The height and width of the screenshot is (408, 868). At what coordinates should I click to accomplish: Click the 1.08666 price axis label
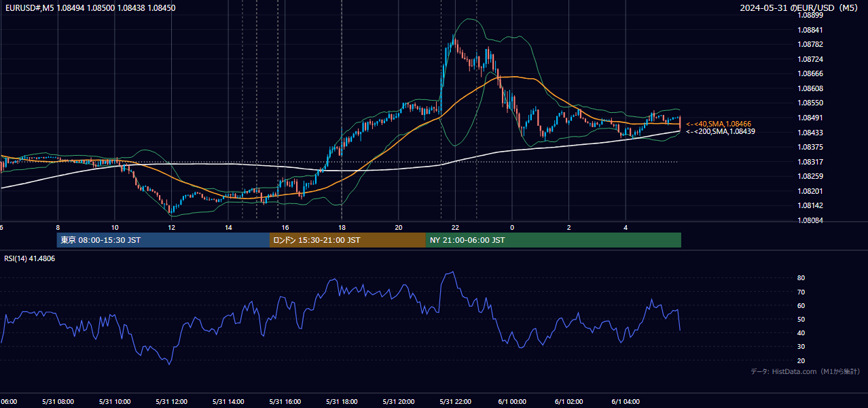810,73
